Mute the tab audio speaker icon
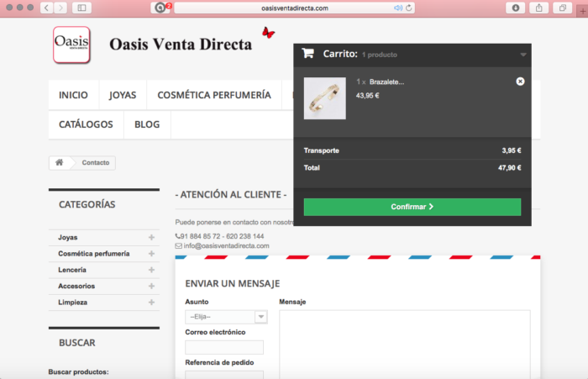The width and height of the screenshot is (588, 379). click(x=397, y=8)
